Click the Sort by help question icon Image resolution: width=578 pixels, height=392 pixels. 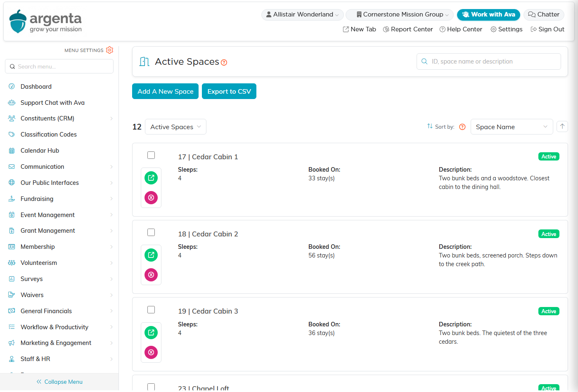coord(462,127)
